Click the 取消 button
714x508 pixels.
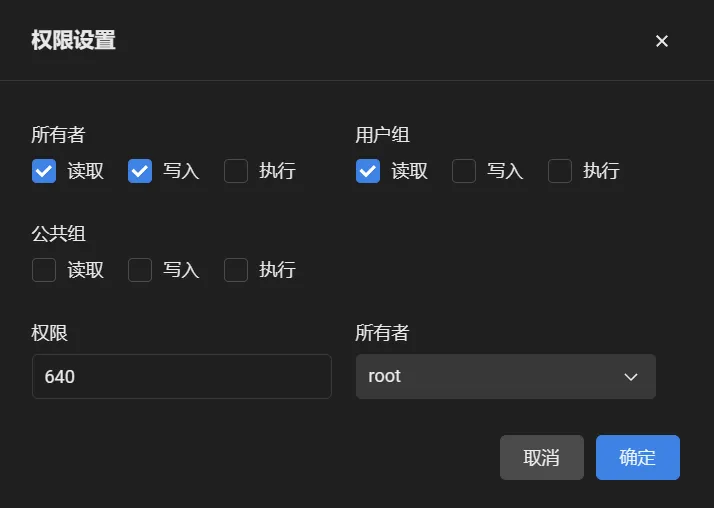(x=542, y=457)
